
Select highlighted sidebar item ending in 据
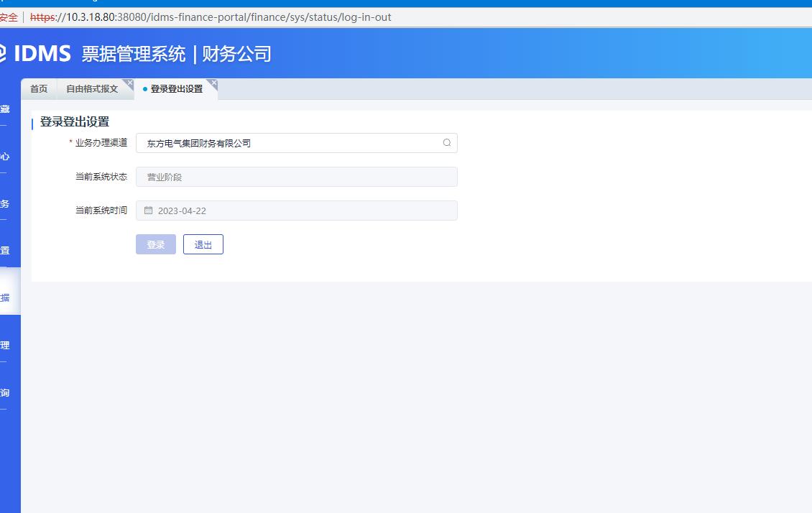click(x=6, y=298)
